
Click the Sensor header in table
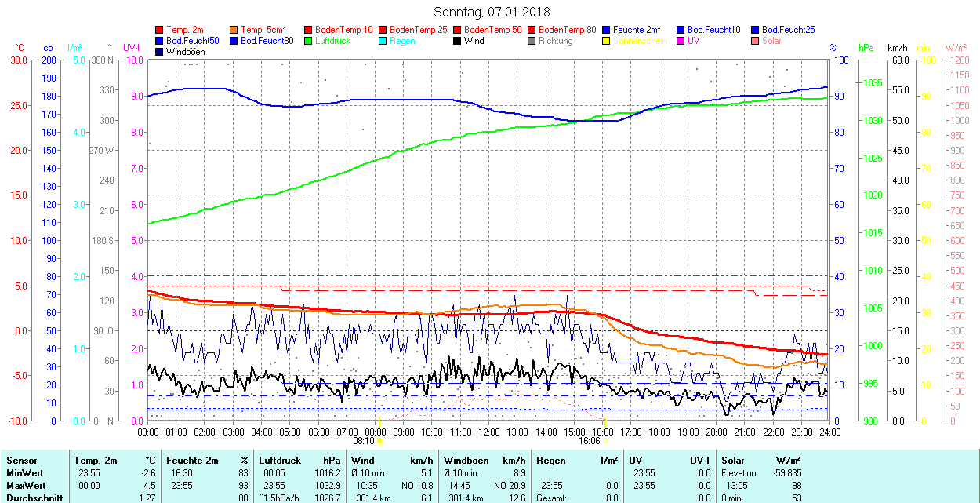tap(21, 461)
